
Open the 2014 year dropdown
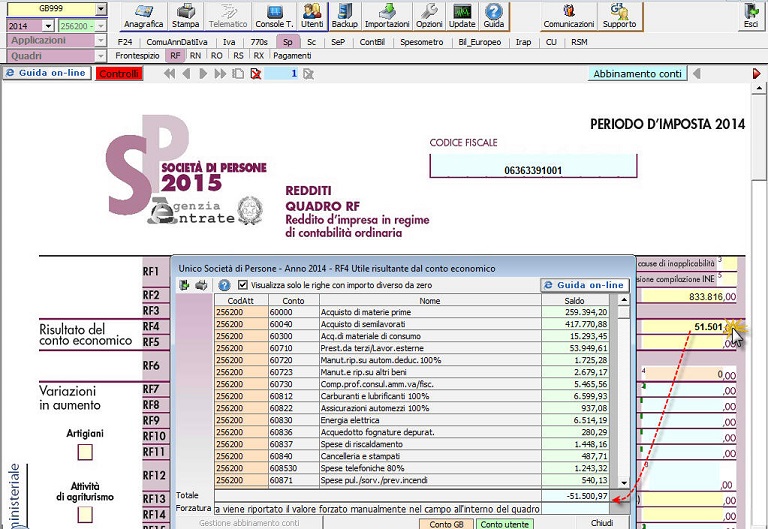(48, 25)
